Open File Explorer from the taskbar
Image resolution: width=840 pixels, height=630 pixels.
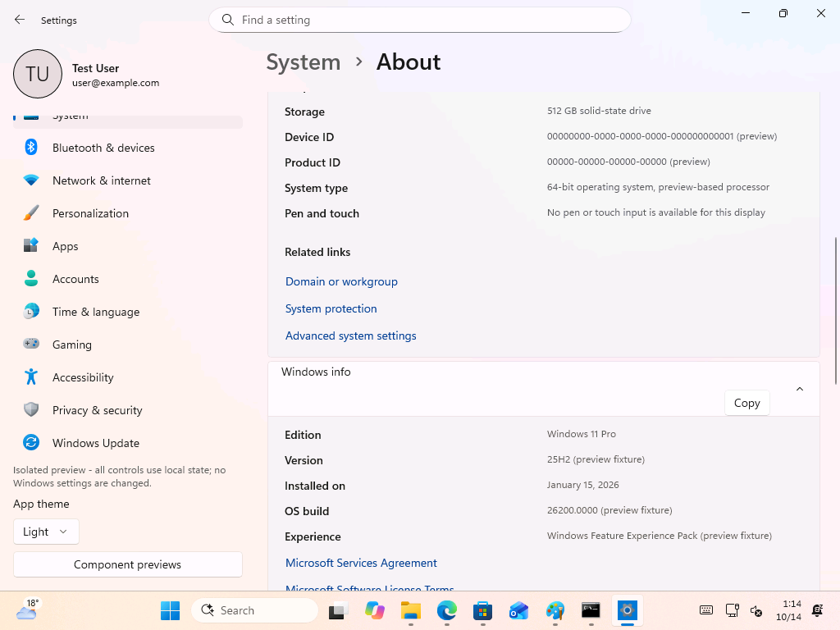[x=411, y=610]
